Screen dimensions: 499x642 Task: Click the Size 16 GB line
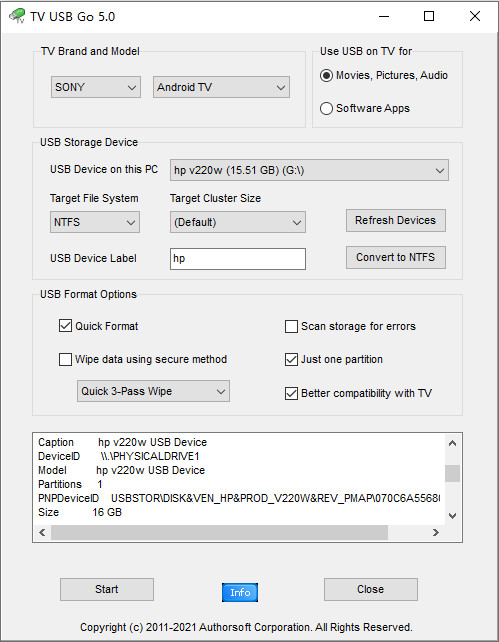[80, 512]
